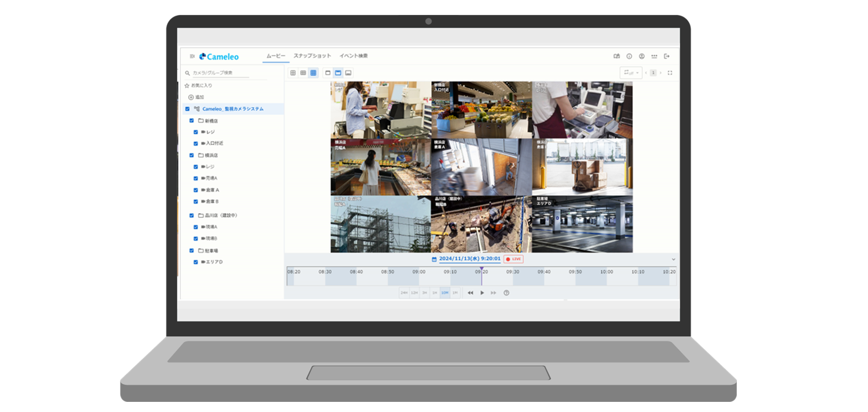
Task: Open the calendar icon next to the date
Action: (434, 260)
